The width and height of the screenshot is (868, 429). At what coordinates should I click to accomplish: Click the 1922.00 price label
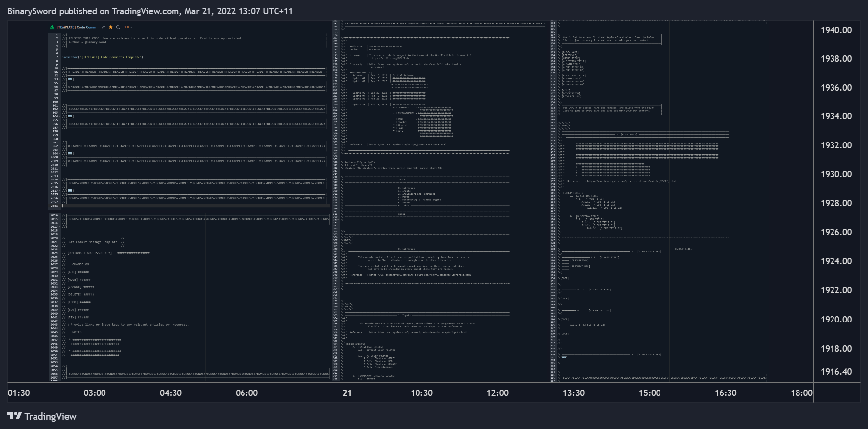click(x=836, y=290)
